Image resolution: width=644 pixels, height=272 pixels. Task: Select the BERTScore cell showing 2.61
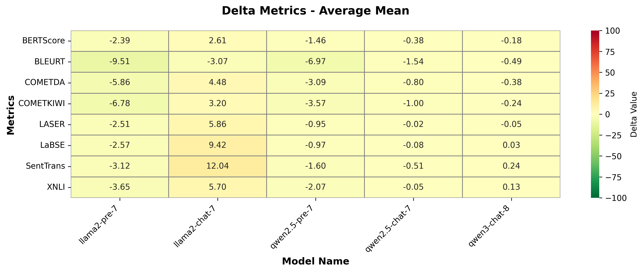coord(217,41)
